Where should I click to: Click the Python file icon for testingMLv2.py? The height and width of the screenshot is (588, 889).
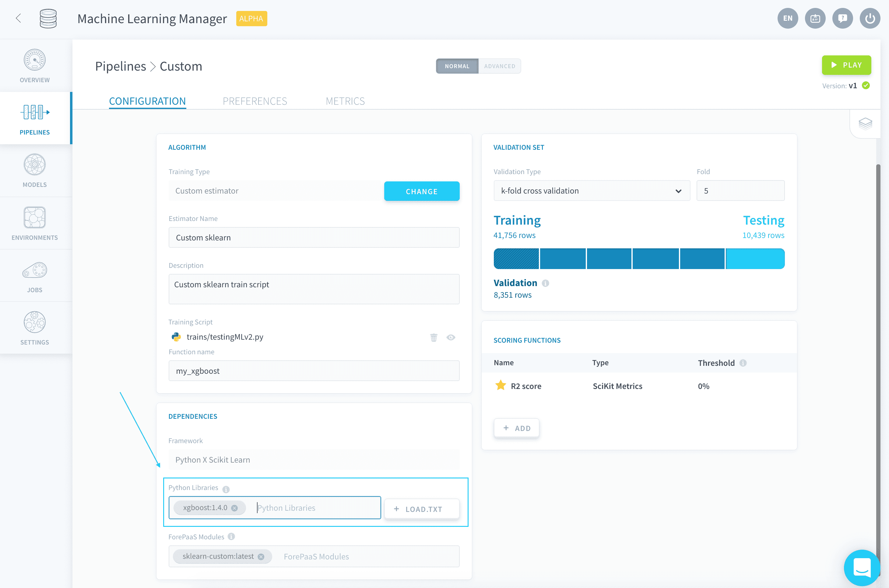[176, 337]
